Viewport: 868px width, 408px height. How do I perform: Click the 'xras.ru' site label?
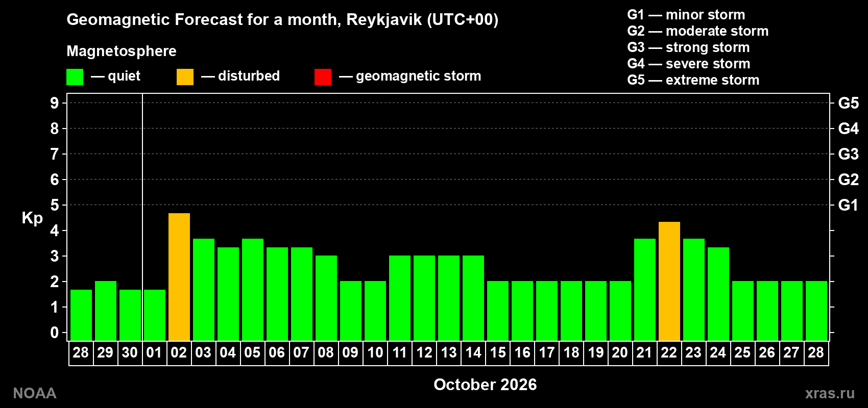click(x=830, y=393)
